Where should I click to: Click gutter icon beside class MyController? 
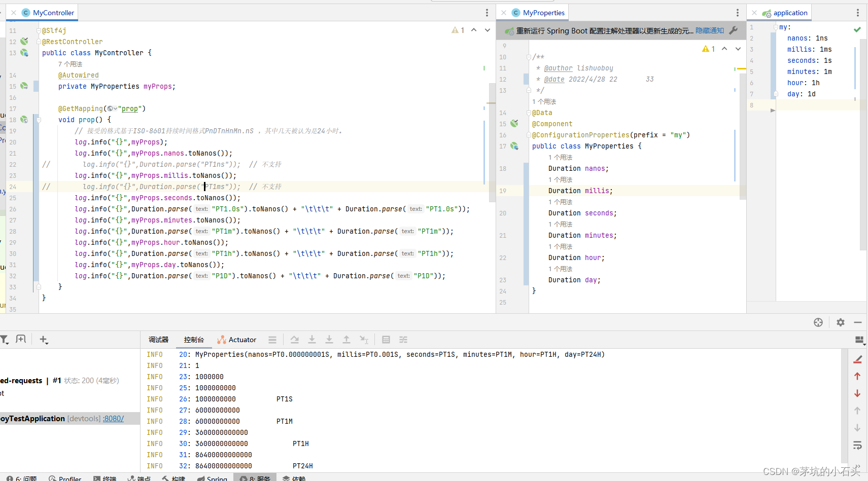pos(24,53)
